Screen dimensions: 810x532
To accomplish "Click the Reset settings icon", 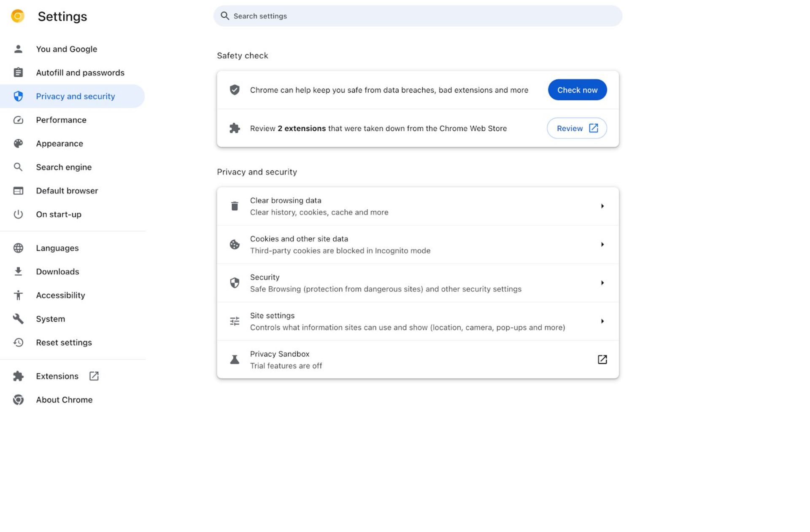I will pyautogui.click(x=17, y=342).
